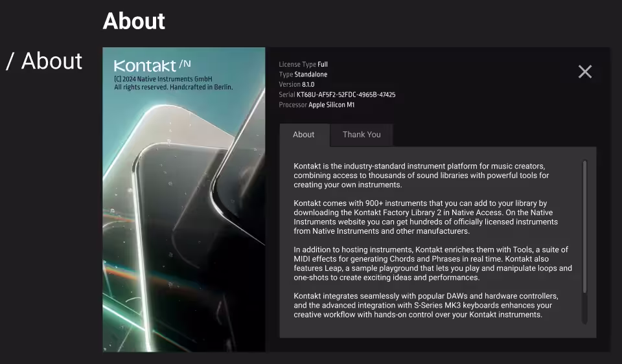Switch to the Thank You tab
The width and height of the screenshot is (622, 364).
[x=362, y=135]
